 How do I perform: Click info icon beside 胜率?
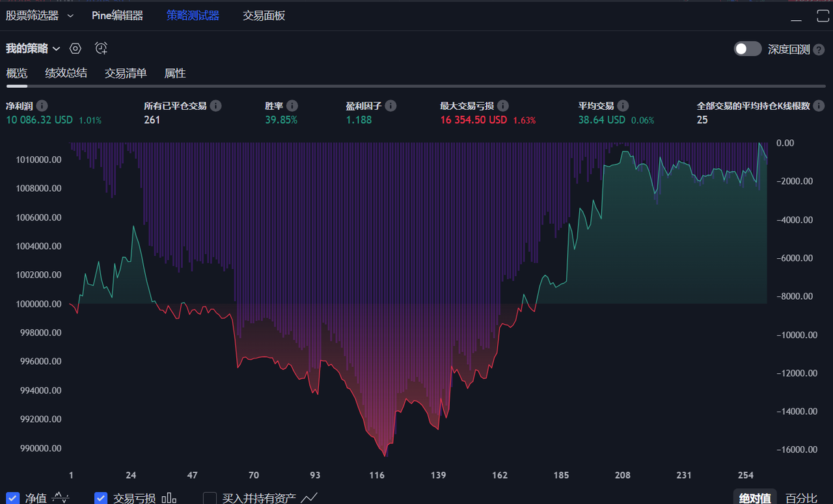tap(292, 105)
